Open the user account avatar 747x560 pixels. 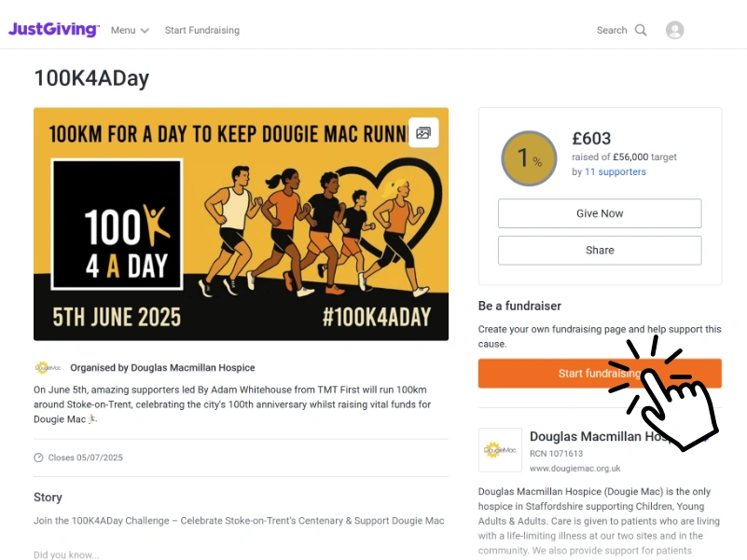(674, 30)
